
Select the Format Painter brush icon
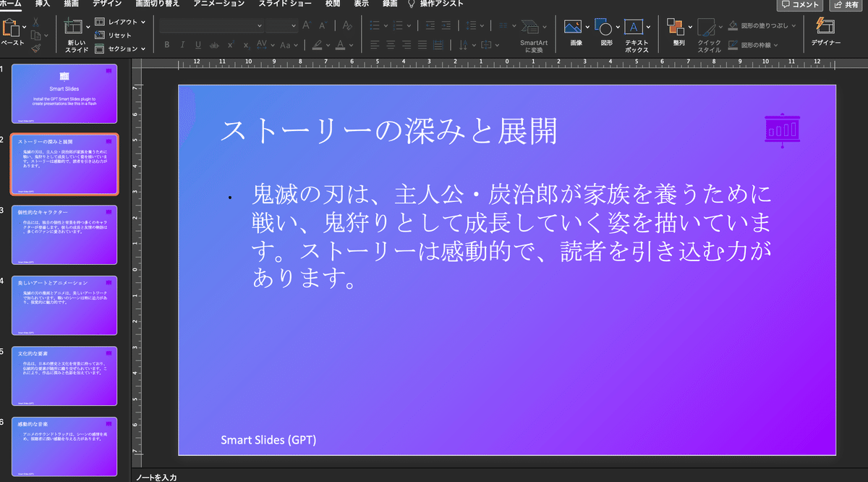point(35,48)
